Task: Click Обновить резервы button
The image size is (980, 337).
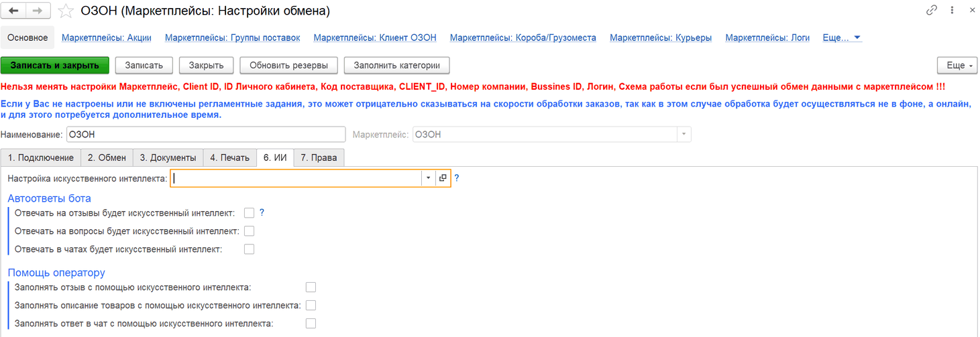Action: (288, 66)
